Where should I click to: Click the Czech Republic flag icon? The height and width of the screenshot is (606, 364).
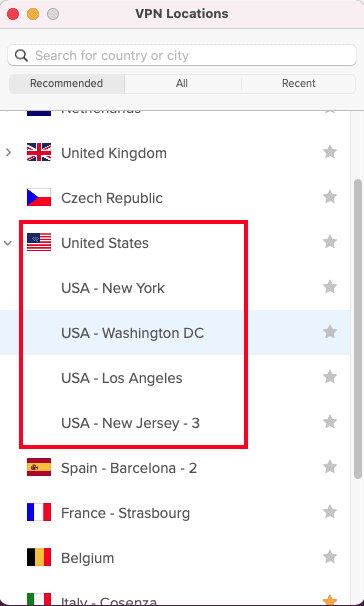pos(39,197)
